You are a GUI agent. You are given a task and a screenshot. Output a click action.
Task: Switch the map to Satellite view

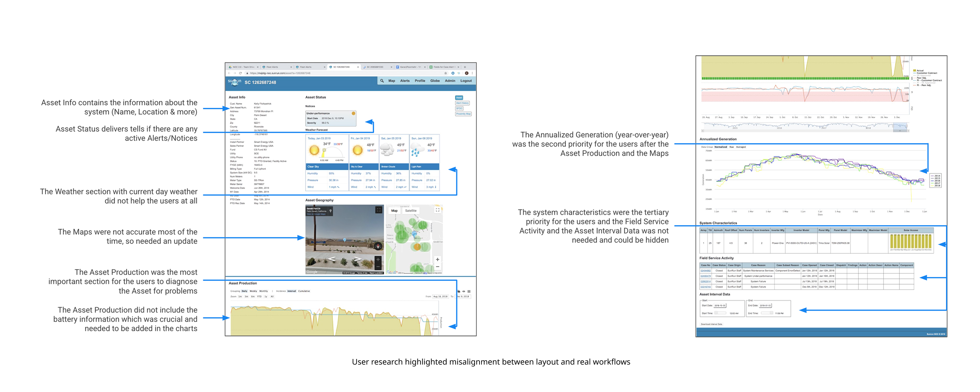coord(411,210)
